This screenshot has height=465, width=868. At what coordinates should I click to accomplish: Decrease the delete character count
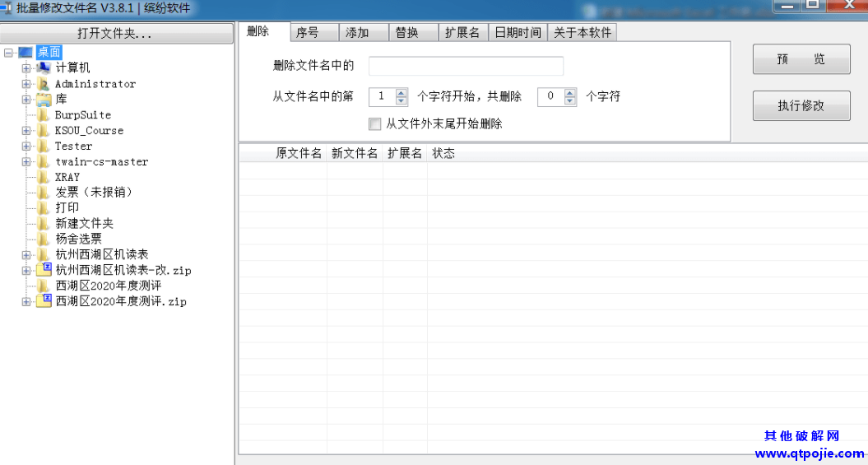[x=570, y=100]
